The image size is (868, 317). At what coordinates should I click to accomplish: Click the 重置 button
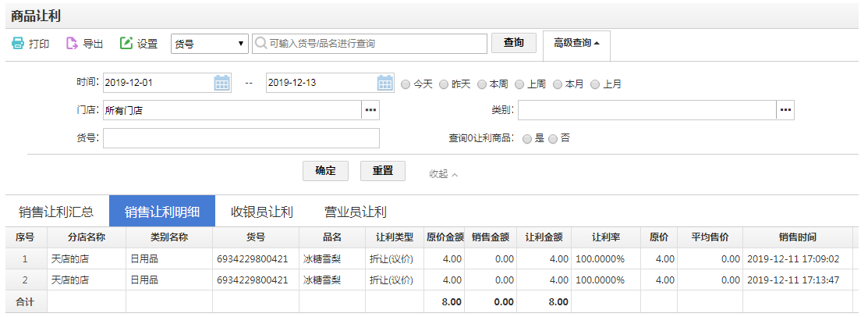(382, 171)
